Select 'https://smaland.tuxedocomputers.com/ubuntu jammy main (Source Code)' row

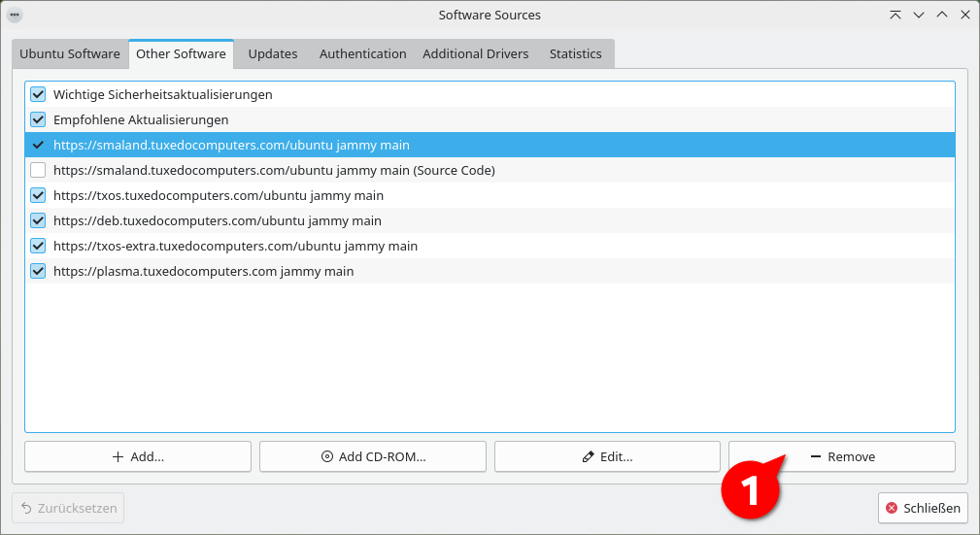pos(490,170)
